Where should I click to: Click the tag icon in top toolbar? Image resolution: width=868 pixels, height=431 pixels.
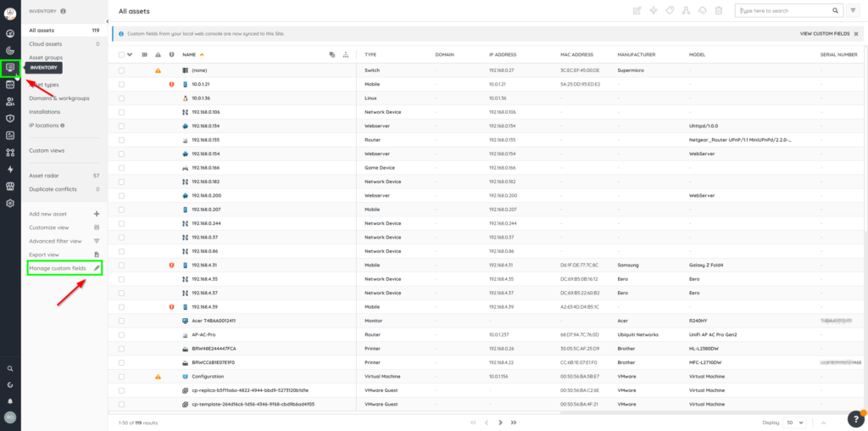click(670, 10)
